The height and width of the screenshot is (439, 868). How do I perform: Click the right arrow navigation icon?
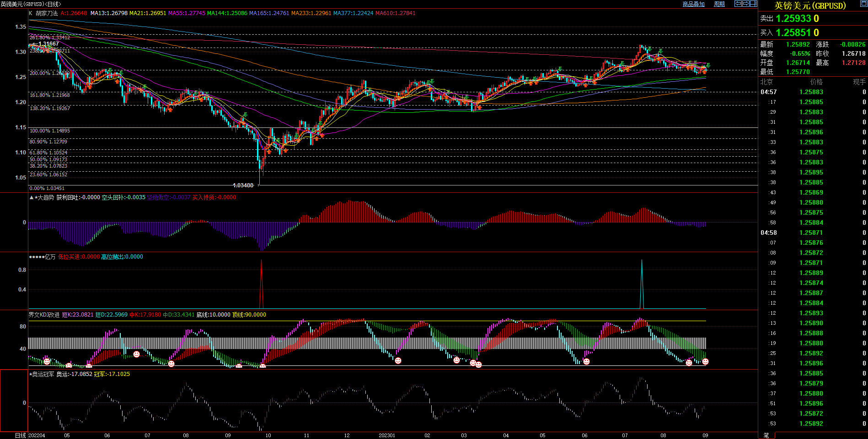(745, 4)
